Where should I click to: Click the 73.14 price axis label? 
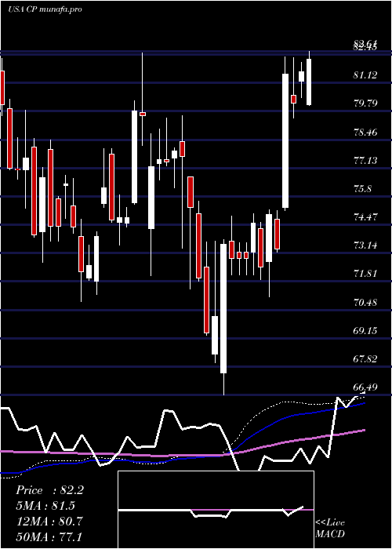pos(365,245)
